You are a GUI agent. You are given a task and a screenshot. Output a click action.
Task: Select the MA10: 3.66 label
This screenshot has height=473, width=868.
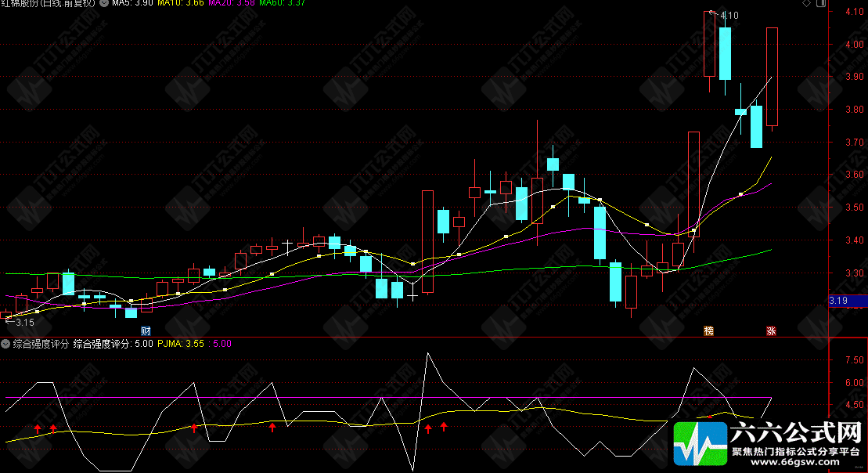point(181,3)
